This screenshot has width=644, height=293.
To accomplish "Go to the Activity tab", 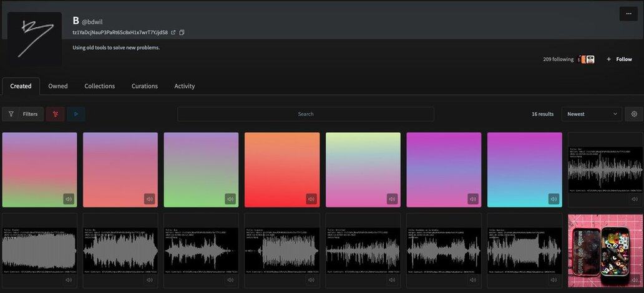I will point(184,86).
